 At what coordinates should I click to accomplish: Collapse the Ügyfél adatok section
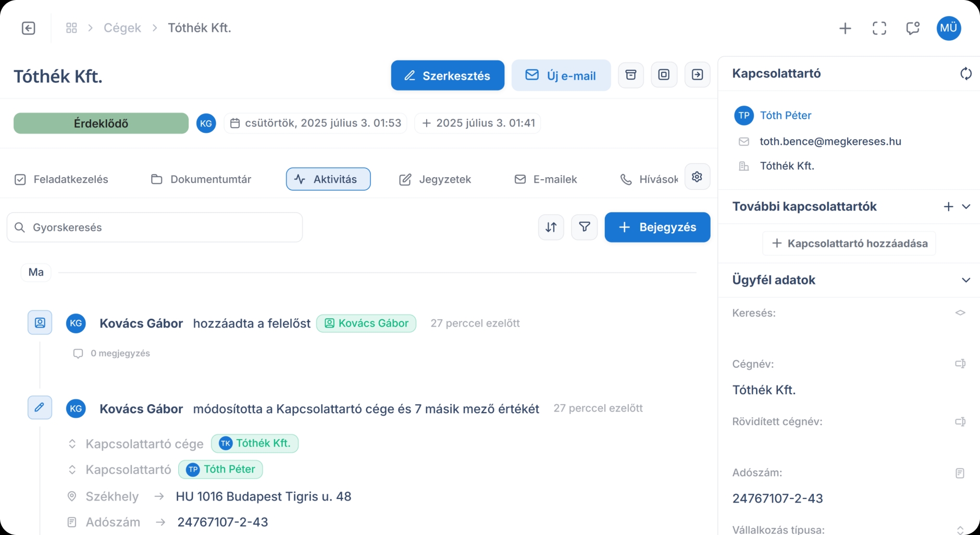[966, 280]
